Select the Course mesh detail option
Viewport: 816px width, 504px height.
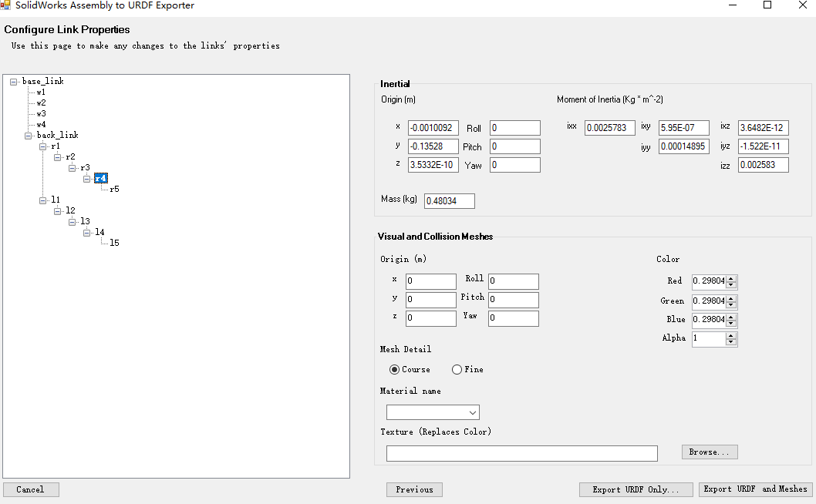click(394, 369)
